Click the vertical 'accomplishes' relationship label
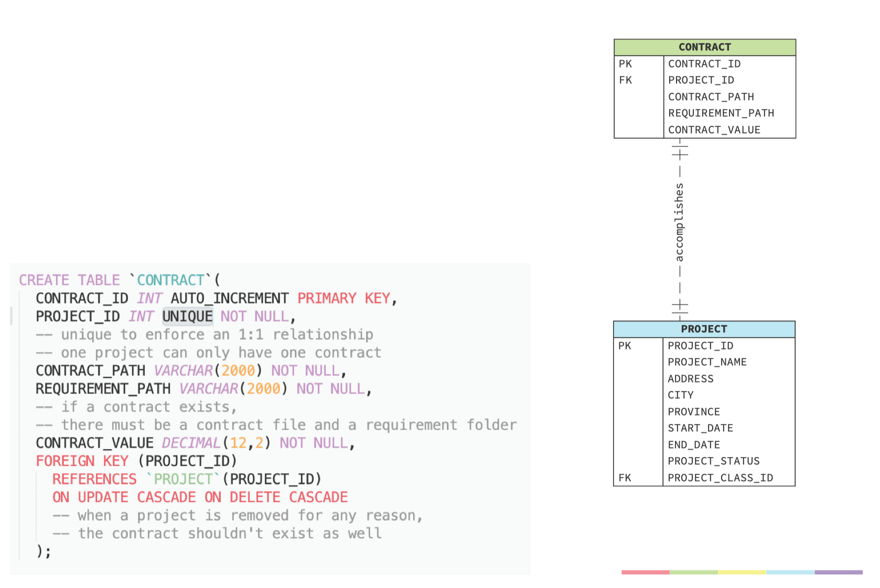 (680, 222)
